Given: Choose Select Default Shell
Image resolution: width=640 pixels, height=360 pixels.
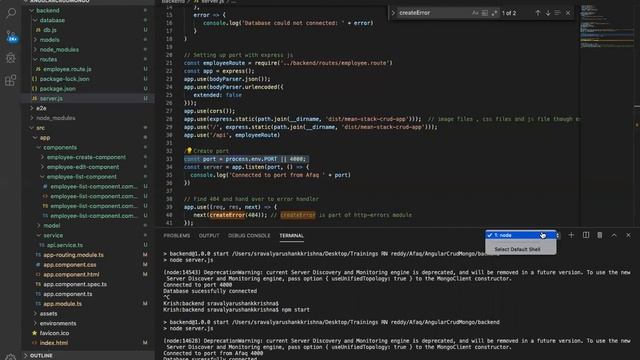Looking at the screenshot, I should (x=517, y=249).
